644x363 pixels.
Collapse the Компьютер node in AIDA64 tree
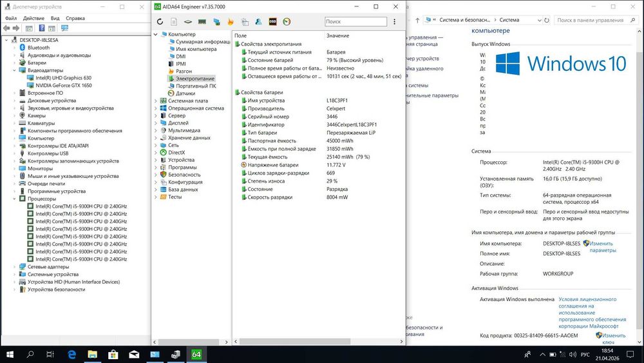coord(156,35)
